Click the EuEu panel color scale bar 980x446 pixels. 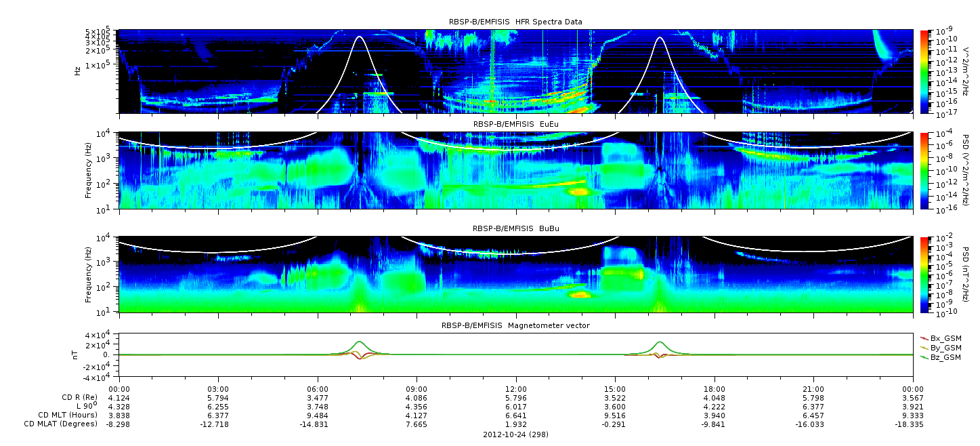[x=924, y=170]
